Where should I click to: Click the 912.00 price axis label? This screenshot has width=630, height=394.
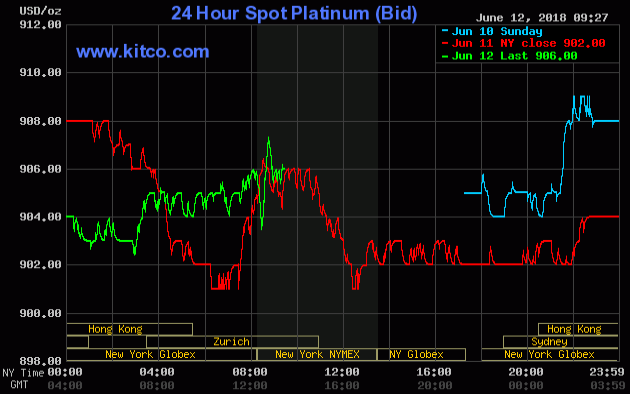[40, 24]
